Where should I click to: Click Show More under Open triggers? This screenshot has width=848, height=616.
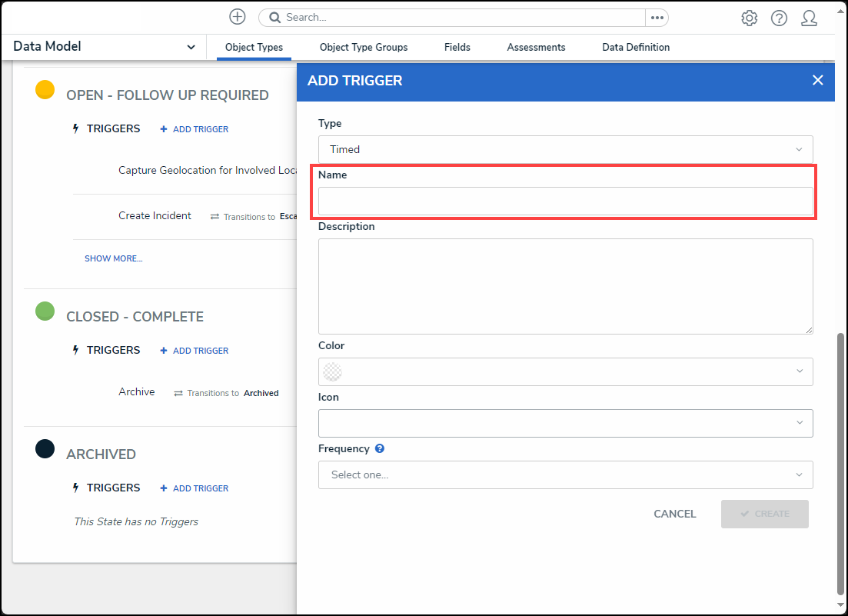113,258
